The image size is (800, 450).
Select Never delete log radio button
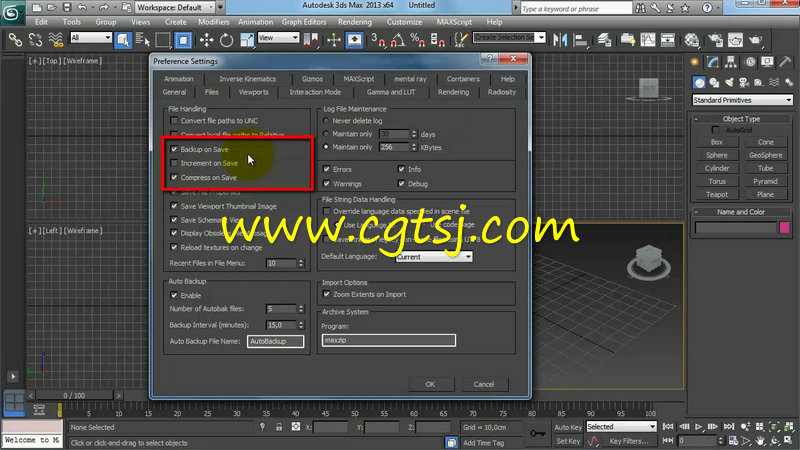pos(326,120)
